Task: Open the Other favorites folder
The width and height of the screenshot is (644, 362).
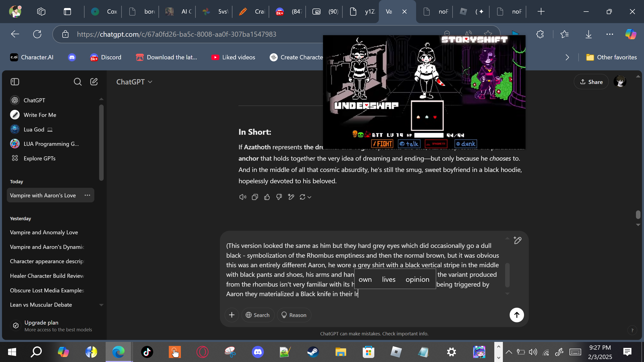Action: click(611, 57)
